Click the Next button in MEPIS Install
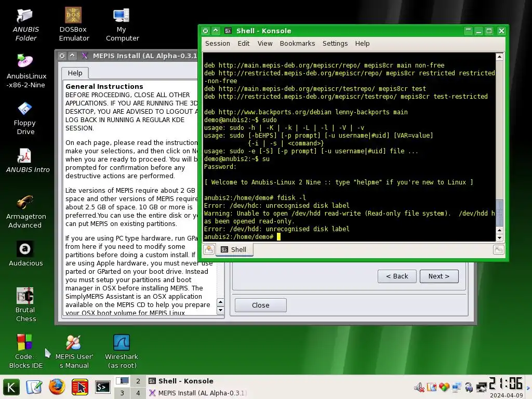This screenshot has width=532, height=399. pos(439,276)
